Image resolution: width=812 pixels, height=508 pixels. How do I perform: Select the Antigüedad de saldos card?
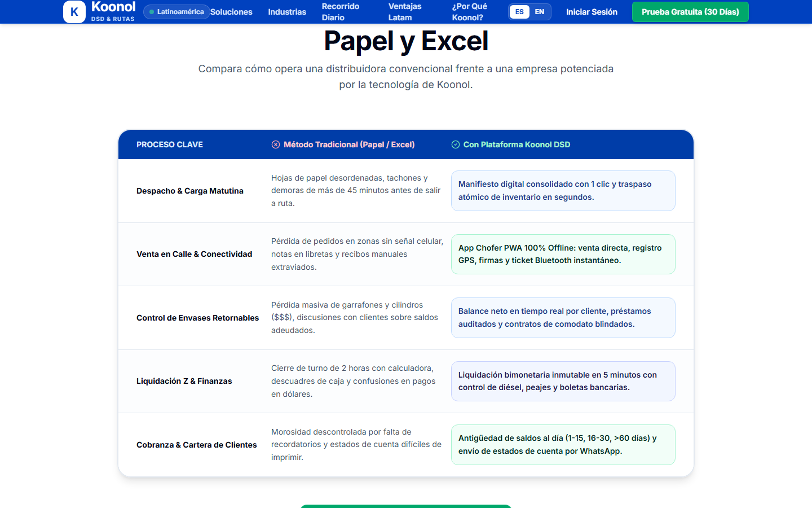pyautogui.click(x=563, y=445)
